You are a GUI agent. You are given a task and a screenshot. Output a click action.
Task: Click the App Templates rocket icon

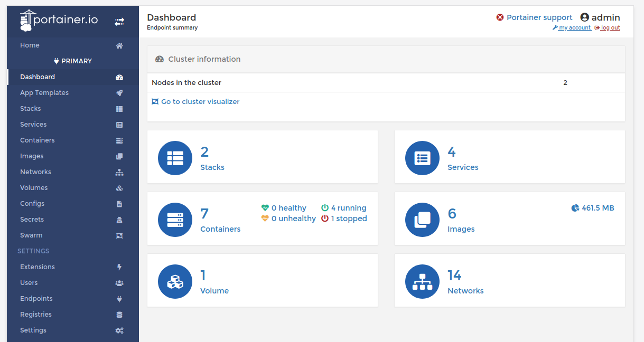[119, 93]
